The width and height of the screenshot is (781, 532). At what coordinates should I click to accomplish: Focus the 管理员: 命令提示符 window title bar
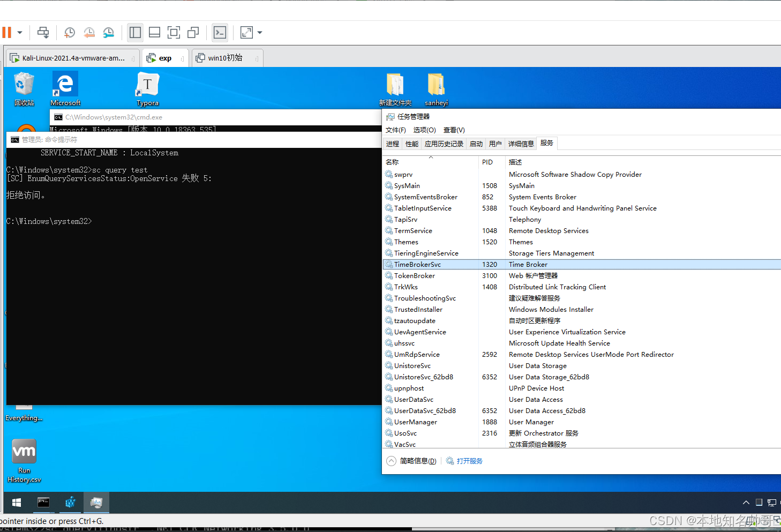(194, 139)
